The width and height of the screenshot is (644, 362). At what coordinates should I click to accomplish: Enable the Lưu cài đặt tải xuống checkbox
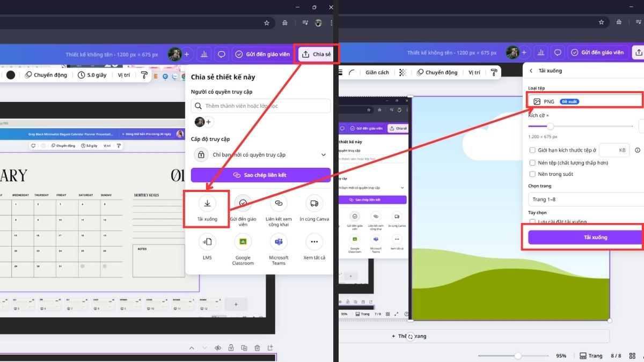coord(532,221)
